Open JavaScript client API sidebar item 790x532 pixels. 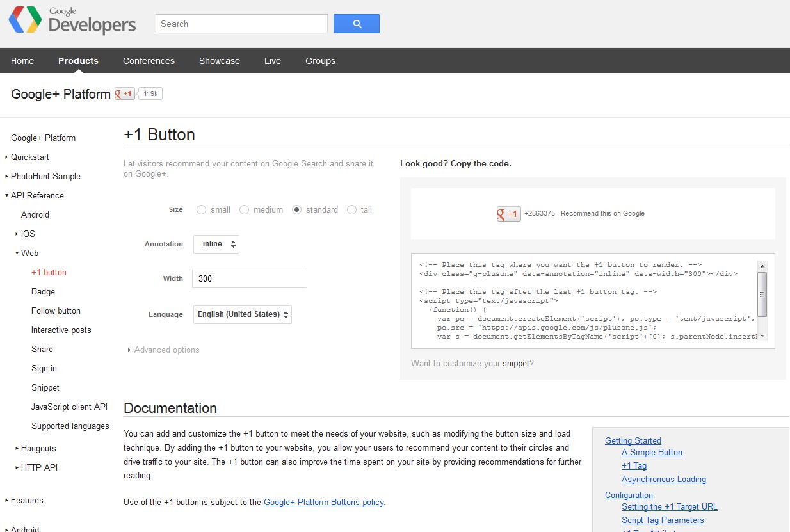tap(69, 407)
